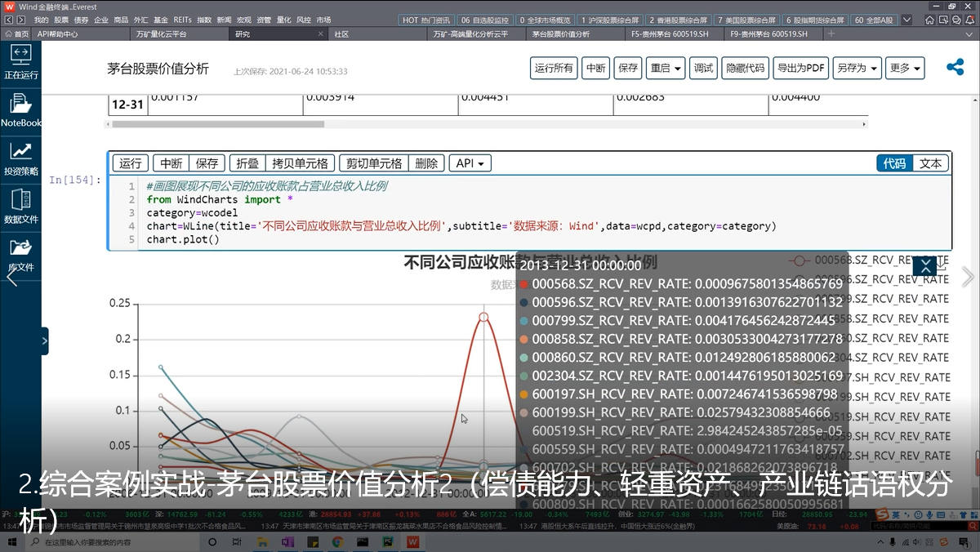Click the Wind logo in title bar
The width and height of the screenshot is (980, 552).
pyautogui.click(x=10, y=7)
